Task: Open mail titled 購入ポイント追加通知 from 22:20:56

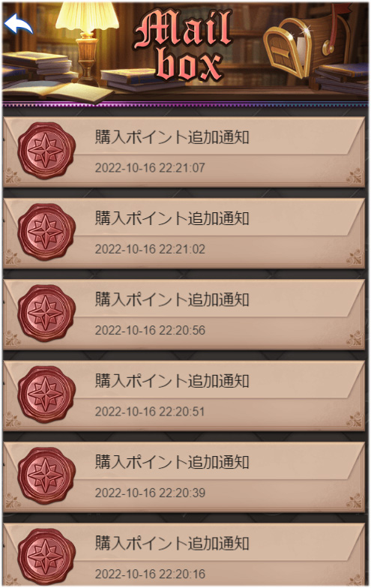Action: click(184, 315)
